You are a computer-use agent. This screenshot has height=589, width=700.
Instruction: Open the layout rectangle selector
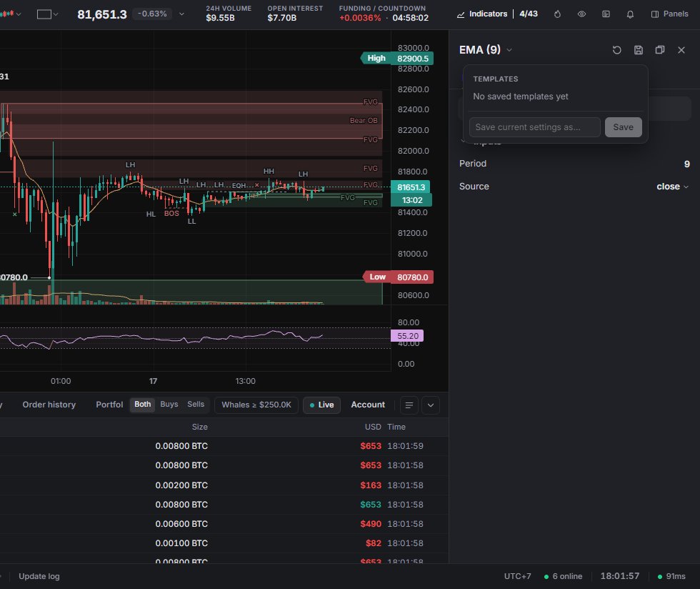coord(47,14)
